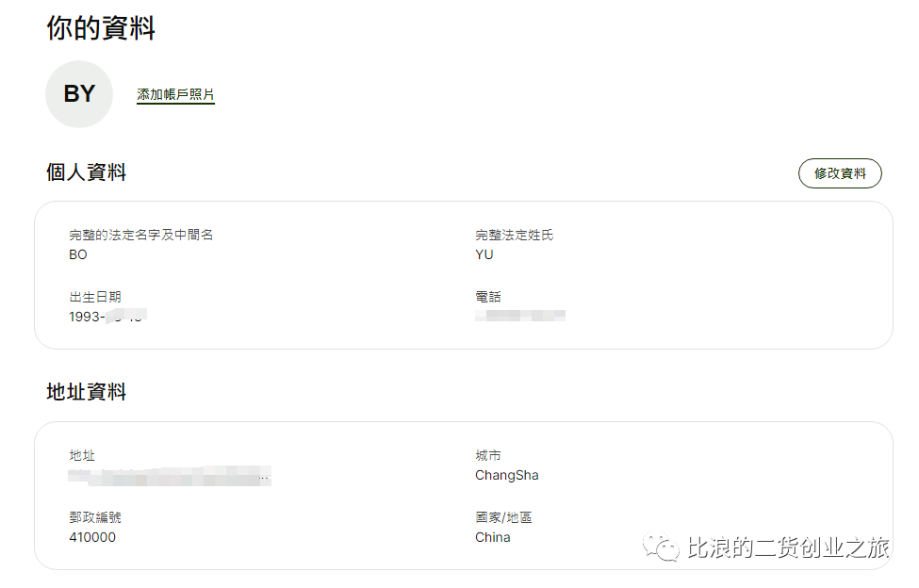This screenshot has width=919, height=588.
Task: Click the 完整的法定名字及中間名 label
Action: 141,235
